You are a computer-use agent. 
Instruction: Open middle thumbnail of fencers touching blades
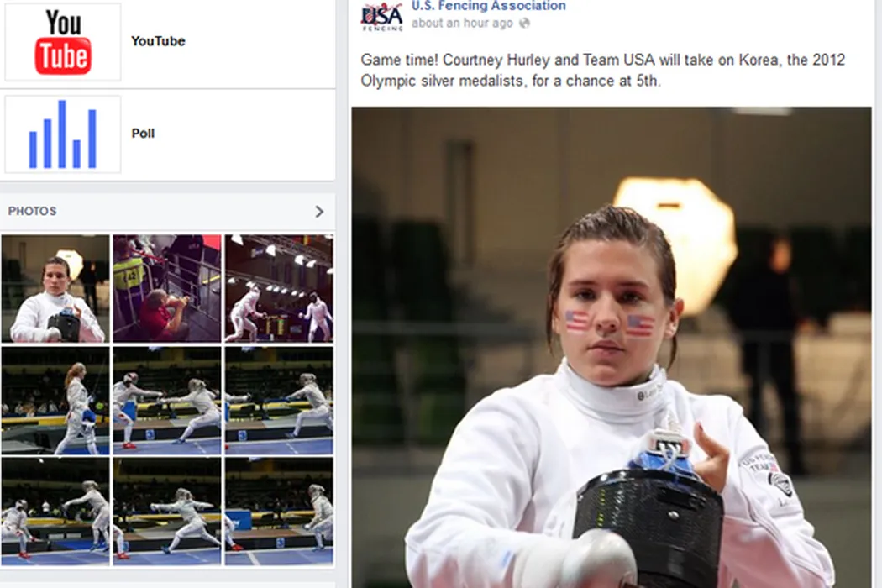pyautogui.click(x=167, y=400)
